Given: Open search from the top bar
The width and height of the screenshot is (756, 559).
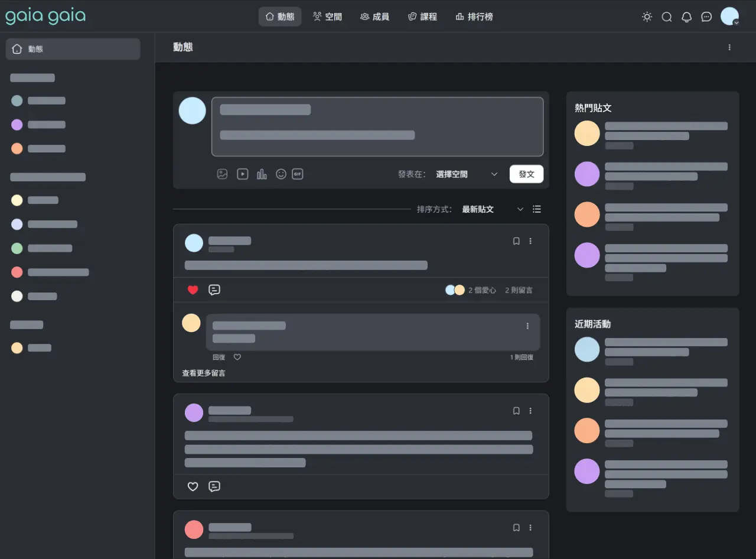Looking at the screenshot, I should pyautogui.click(x=667, y=17).
